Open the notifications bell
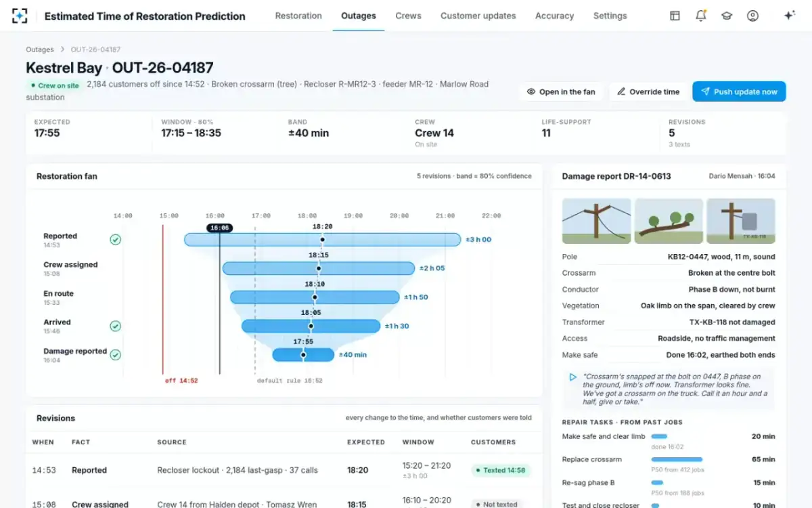 click(701, 16)
